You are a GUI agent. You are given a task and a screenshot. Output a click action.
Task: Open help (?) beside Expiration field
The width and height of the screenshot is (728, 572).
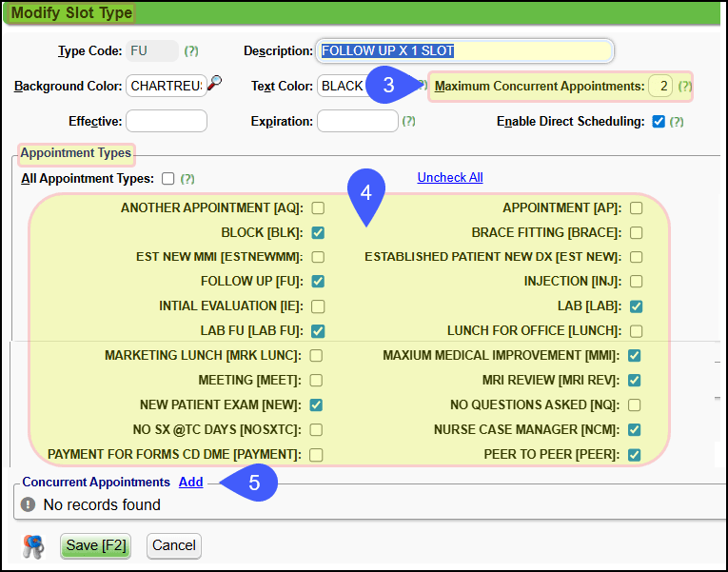(408, 121)
